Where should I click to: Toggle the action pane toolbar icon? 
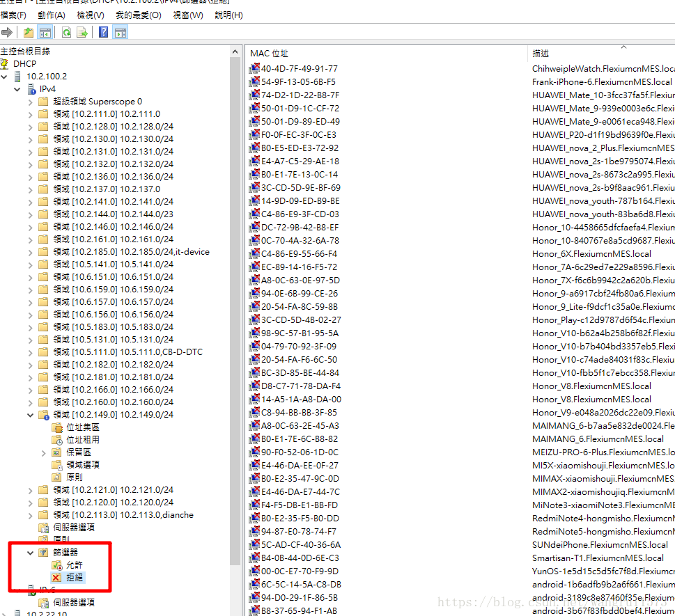(x=121, y=32)
